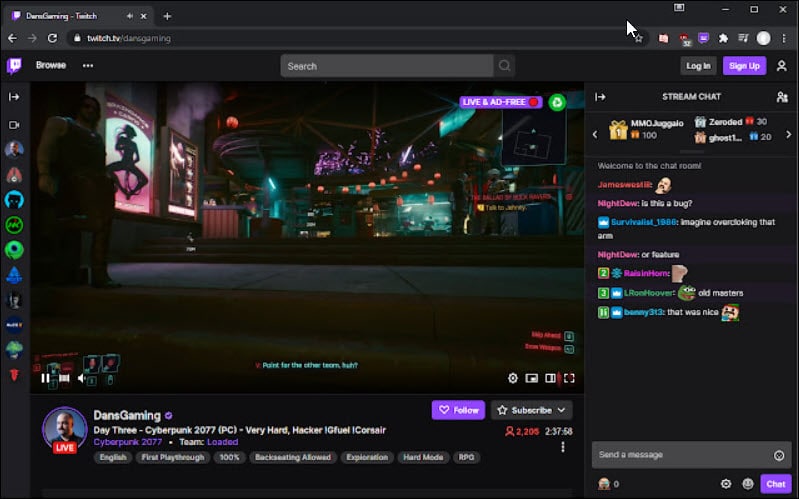799x499 pixels.
Task: Click the clip film icon on video player
Action: [x=64, y=378]
